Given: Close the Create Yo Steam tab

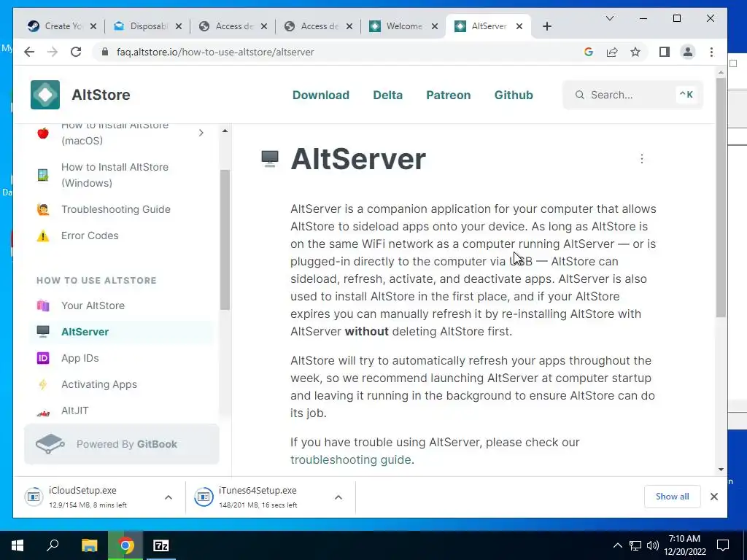Looking at the screenshot, I should tap(93, 26).
